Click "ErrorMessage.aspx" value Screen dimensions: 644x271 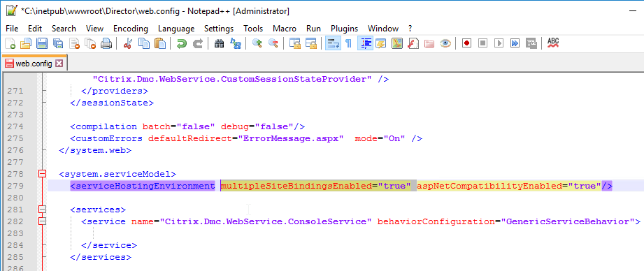point(291,138)
